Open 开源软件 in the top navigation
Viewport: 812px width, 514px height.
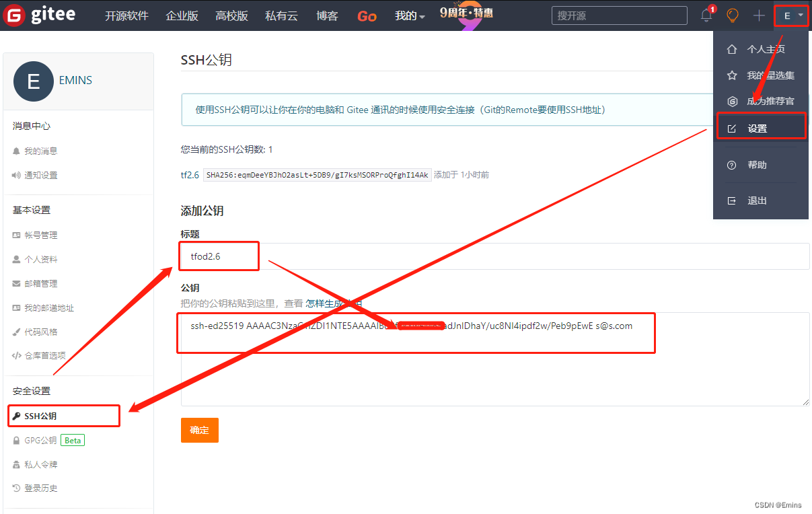click(126, 15)
